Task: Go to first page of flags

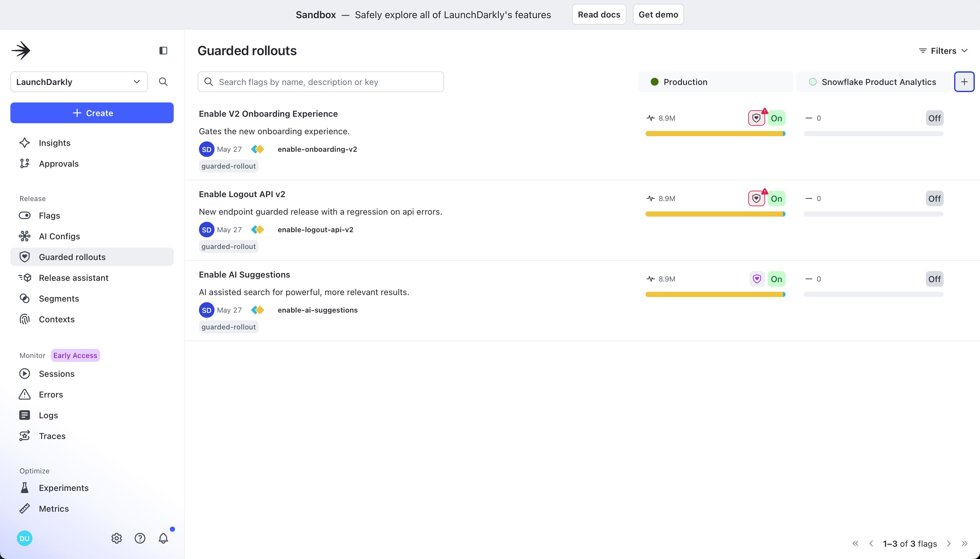Action: 855,544
